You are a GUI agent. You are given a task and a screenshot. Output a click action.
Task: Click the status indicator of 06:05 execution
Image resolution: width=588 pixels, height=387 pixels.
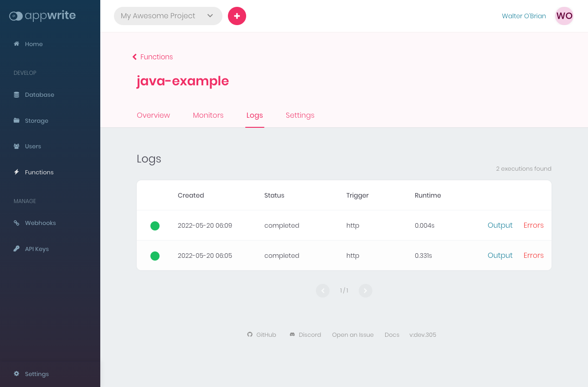[x=155, y=256]
